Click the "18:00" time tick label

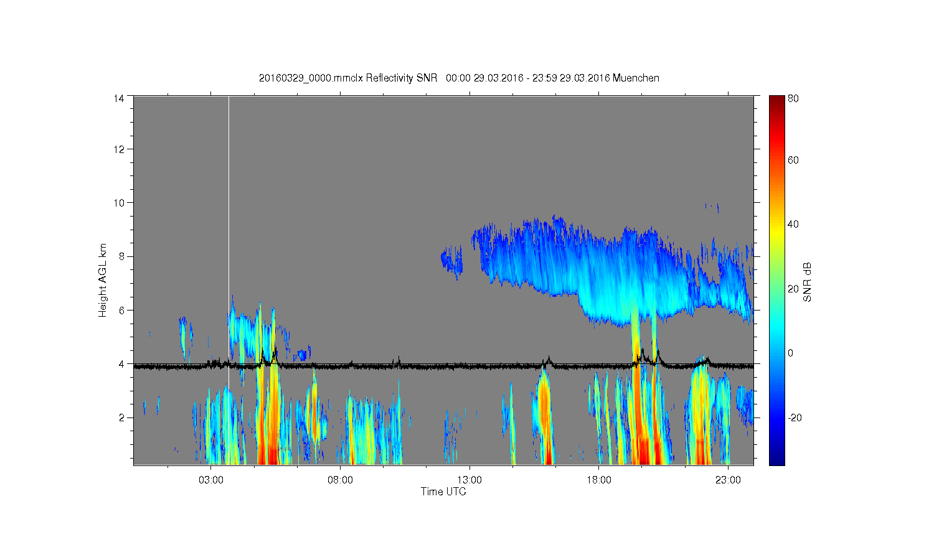(x=598, y=480)
